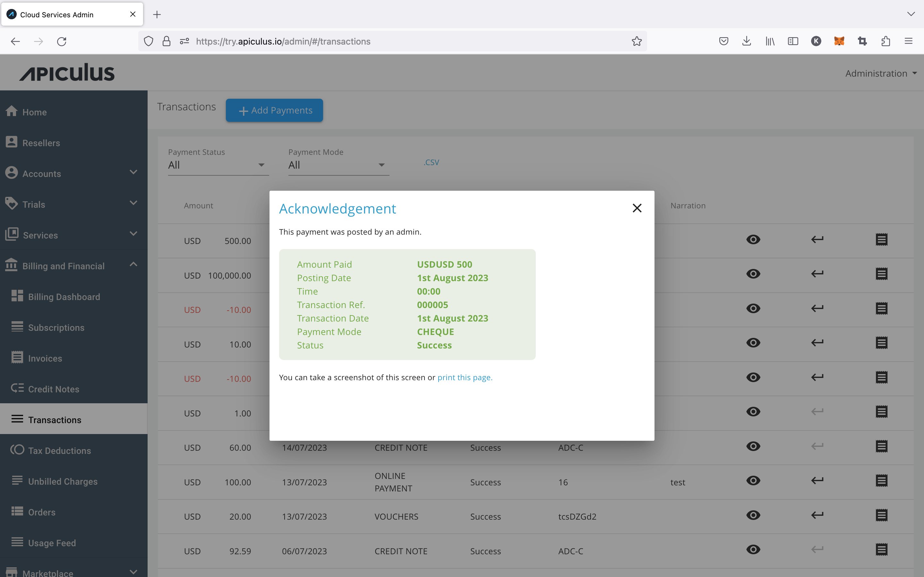Click the narration/list icon on USD 10.00 row
The image size is (924, 577).
click(881, 343)
